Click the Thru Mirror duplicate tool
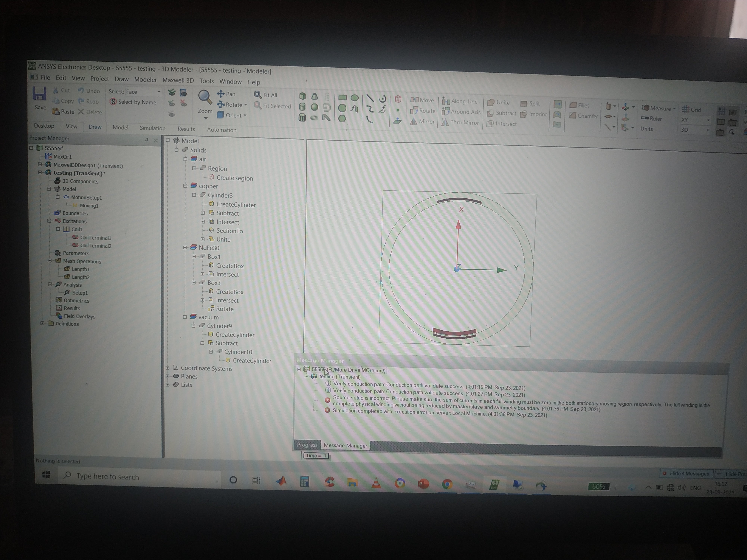Image resolution: width=747 pixels, height=560 pixels. click(x=460, y=122)
